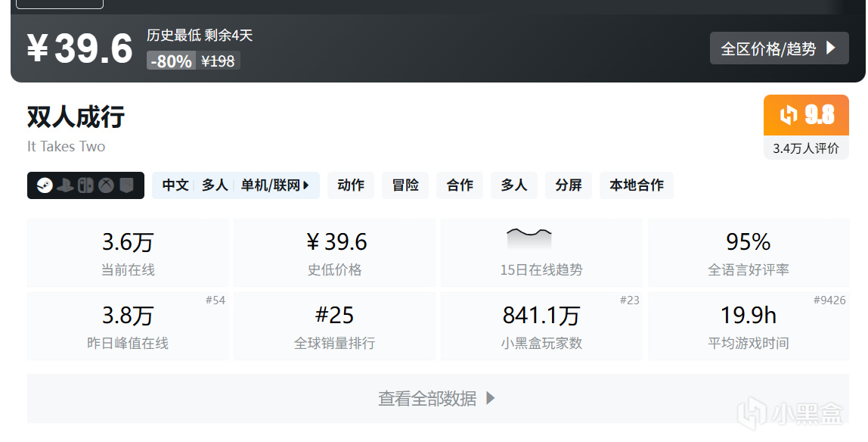Screen dimensions: 868x442
Task: Click the 中文 language label
Action: coord(175,185)
